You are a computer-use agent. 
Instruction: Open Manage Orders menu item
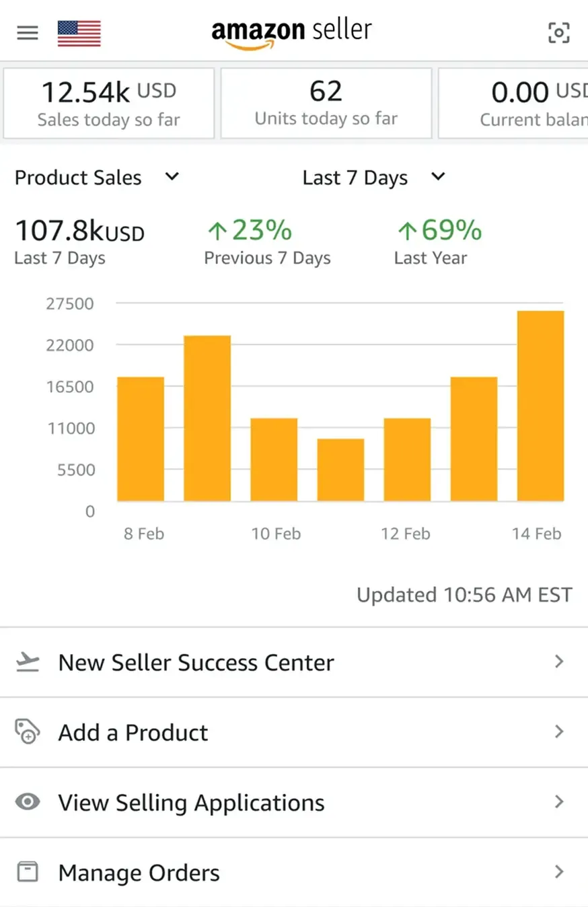click(x=294, y=872)
